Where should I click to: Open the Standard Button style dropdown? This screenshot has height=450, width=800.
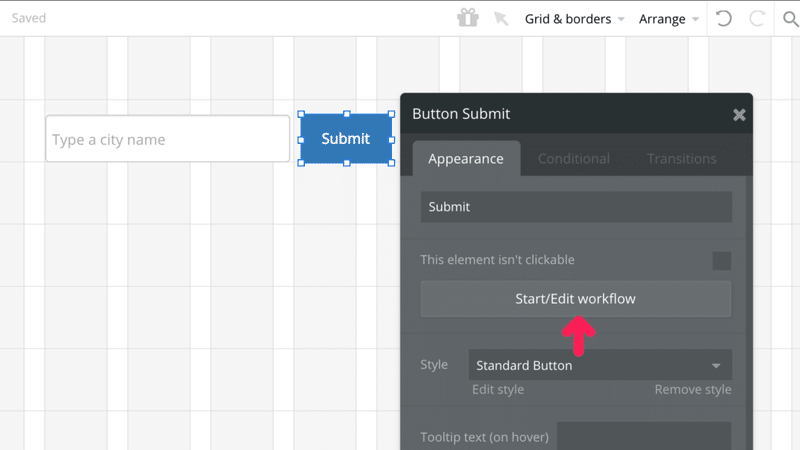coord(600,365)
